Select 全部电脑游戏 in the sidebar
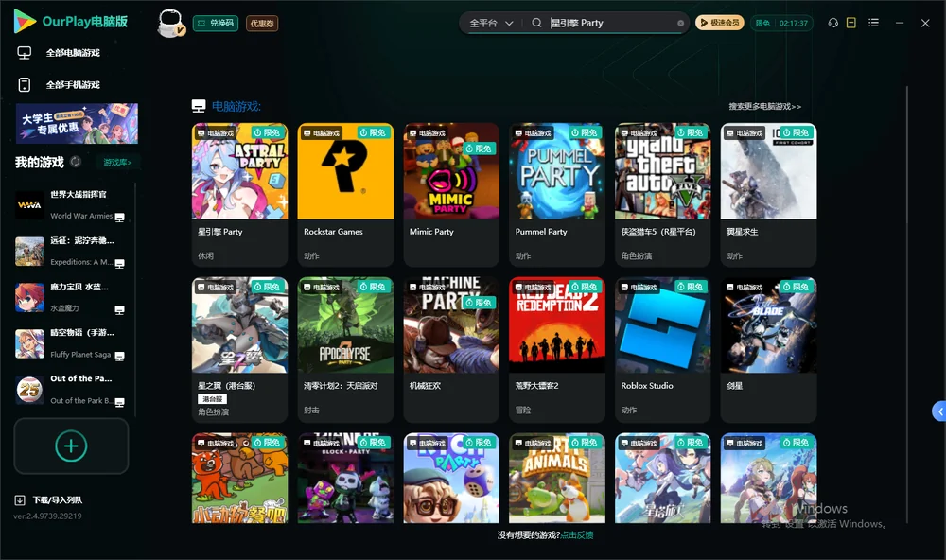 (73, 53)
